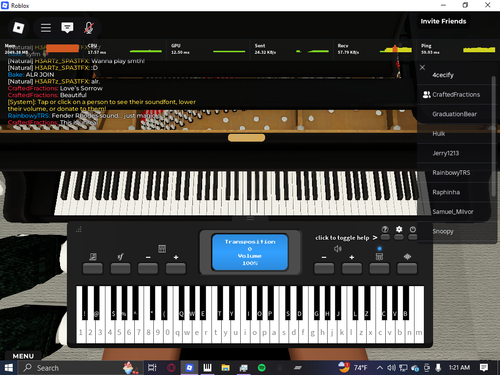Image resolution: width=500 pixels, height=375 pixels.
Task: Click the system tray microphone icon
Action: 438,368
